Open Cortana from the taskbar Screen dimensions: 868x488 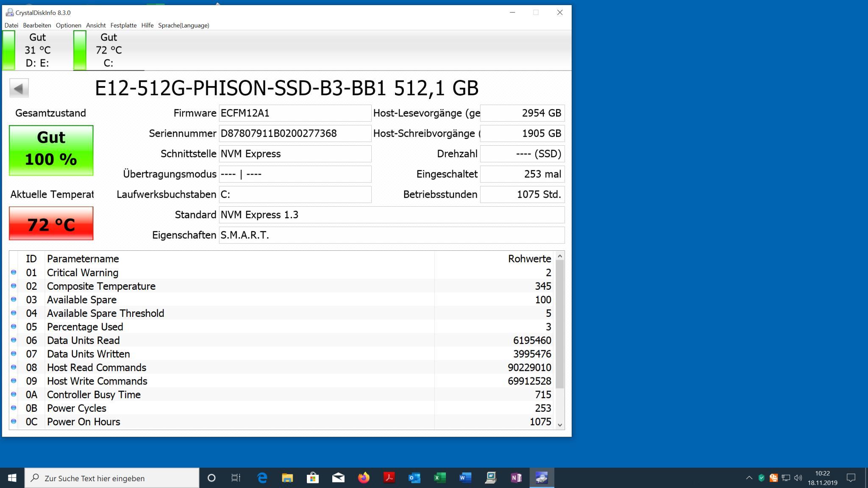[211, 478]
